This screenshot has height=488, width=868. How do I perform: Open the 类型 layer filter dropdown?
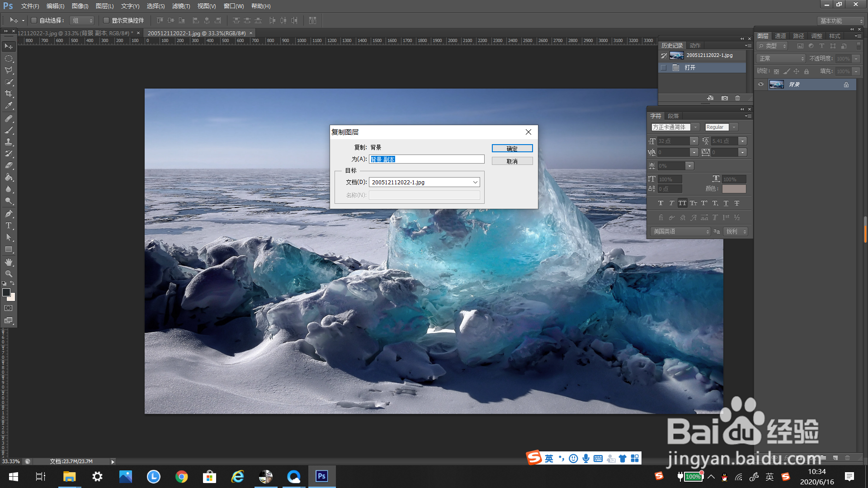[773, 46]
